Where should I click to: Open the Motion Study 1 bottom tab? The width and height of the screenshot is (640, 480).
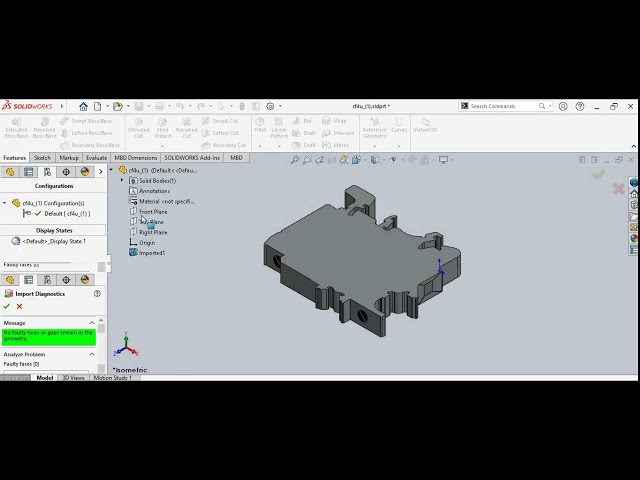[x=113, y=378]
